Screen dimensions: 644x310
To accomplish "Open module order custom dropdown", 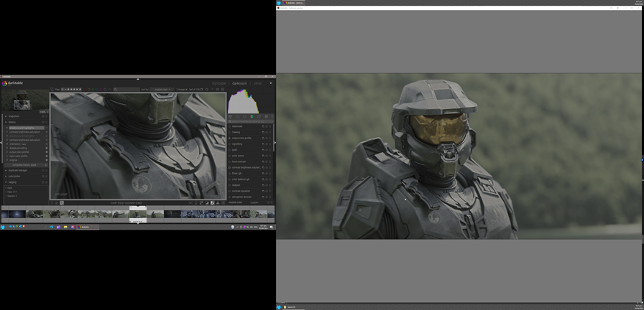I will point(254,202).
